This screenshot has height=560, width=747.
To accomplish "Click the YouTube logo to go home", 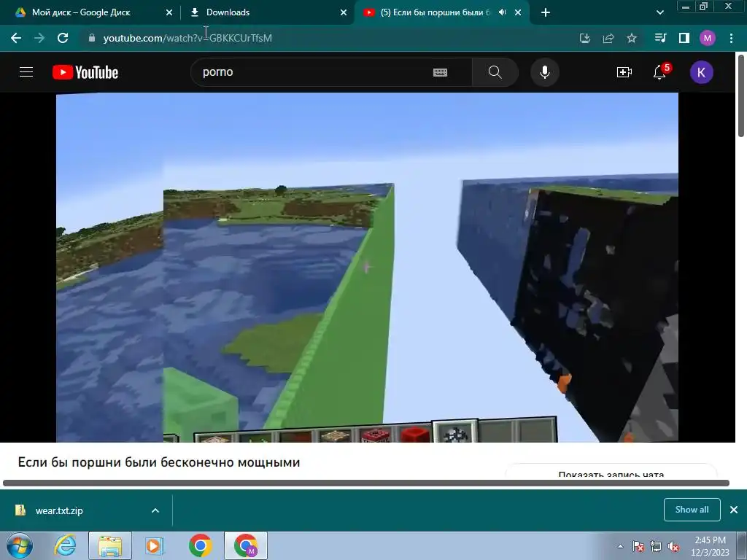I will click(85, 72).
